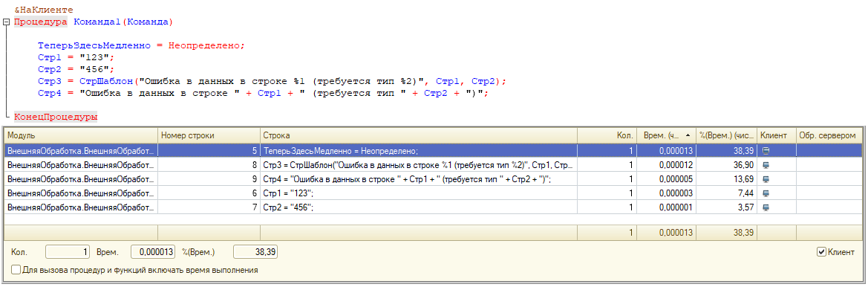
Task: Click the %(Врем.) column header
Action: click(725, 135)
